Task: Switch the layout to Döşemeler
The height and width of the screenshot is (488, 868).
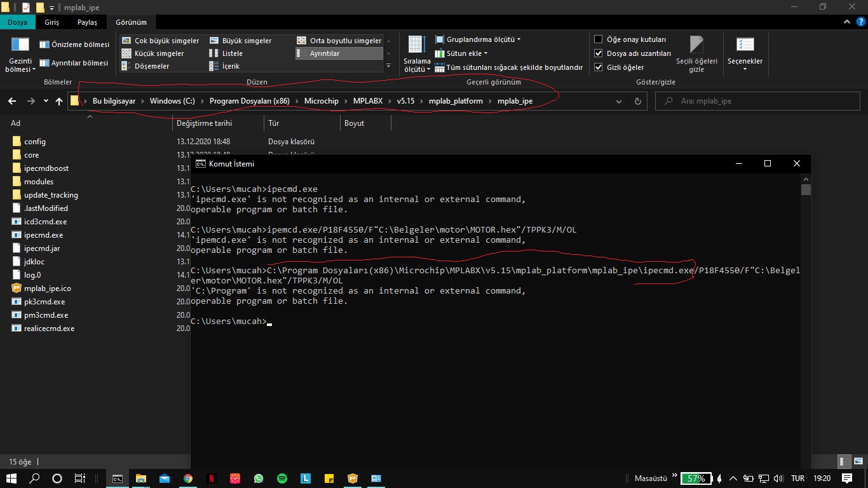Action: [146, 66]
